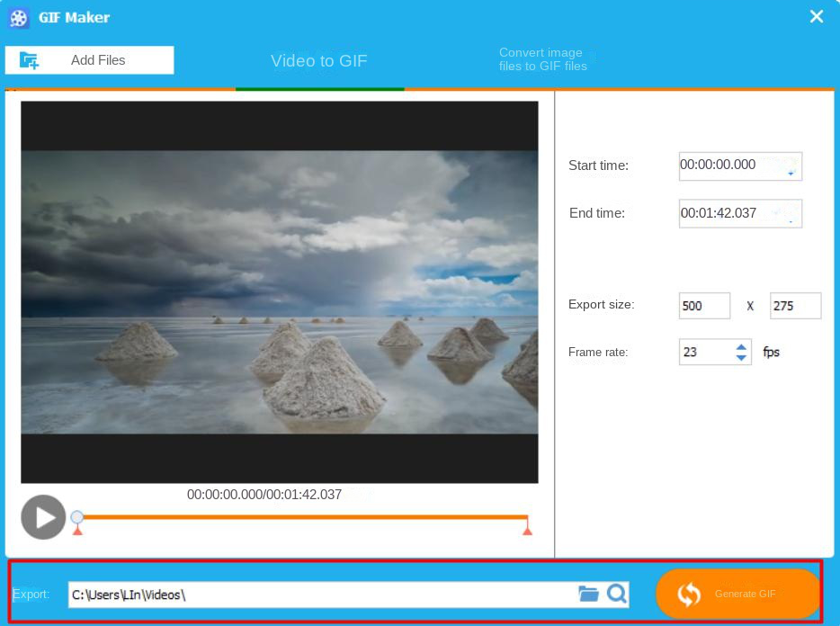Click the magnifier icon beside export path
This screenshot has height=626, width=840.
[617, 594]
